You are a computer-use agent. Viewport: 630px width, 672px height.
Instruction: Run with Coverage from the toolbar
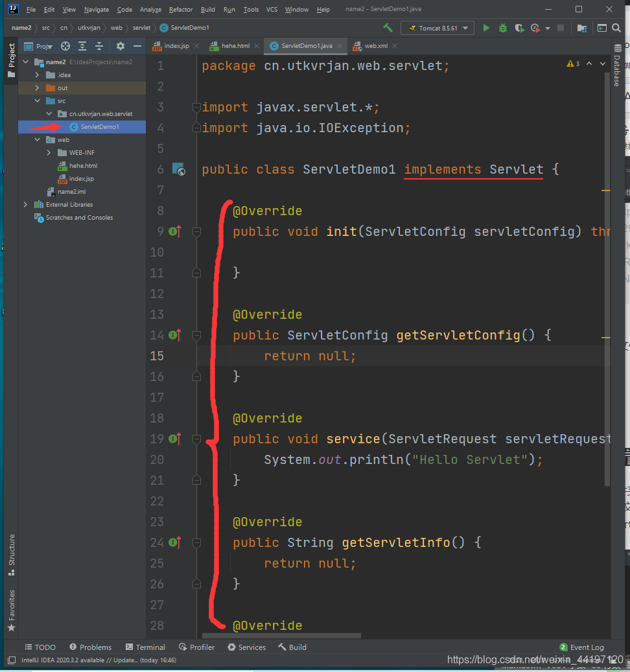click(519, 28)
